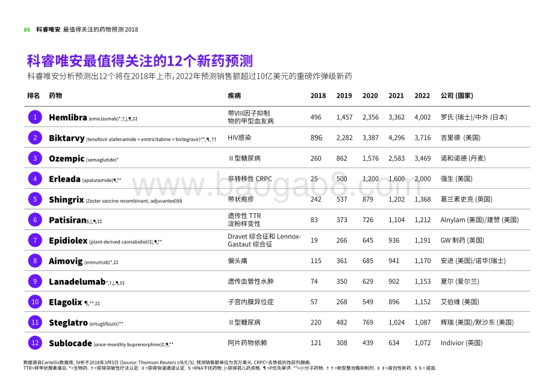Click the 偏头痛 disease cell
This screenshot has height=392, width=554.
click(x=237, y=261)
